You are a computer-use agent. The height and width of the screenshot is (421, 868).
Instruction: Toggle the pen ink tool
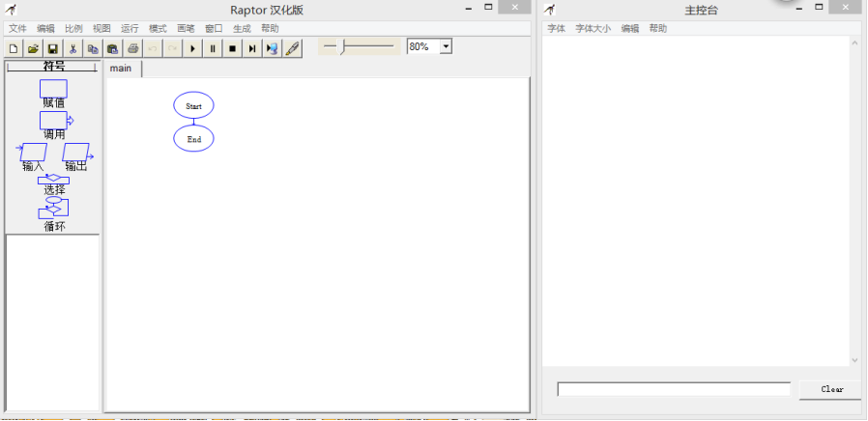292,48
